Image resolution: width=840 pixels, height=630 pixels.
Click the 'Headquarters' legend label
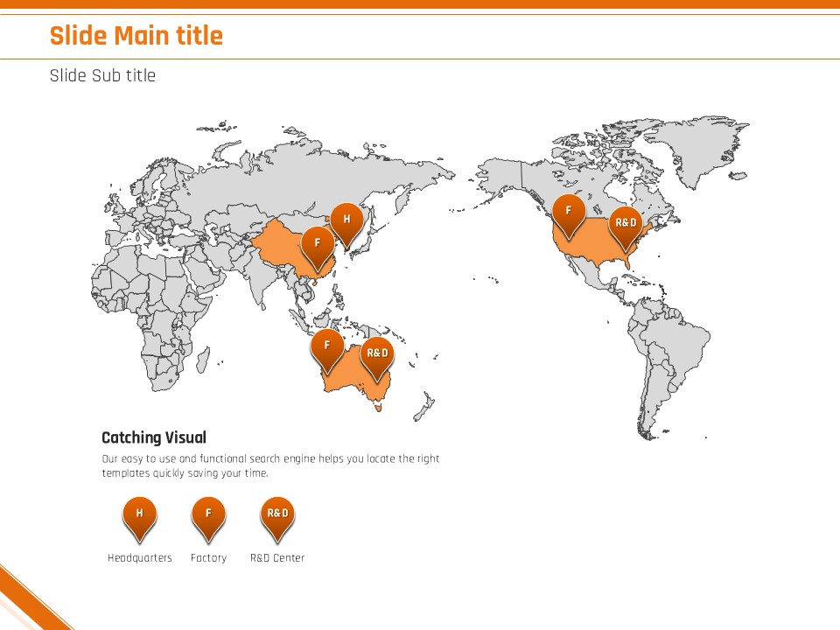[x=140, y=558]
